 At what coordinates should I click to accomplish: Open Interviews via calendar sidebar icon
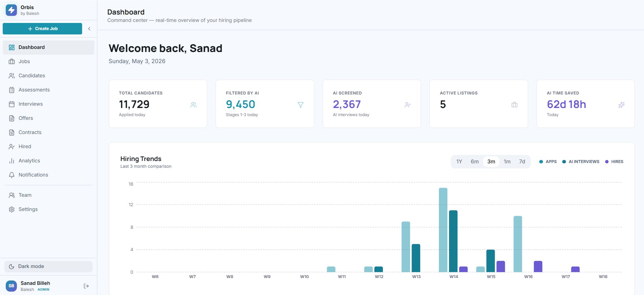click(12, 104)
